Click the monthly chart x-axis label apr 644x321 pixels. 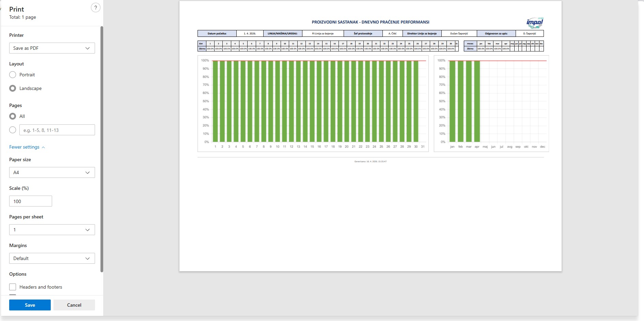(477, 147)
